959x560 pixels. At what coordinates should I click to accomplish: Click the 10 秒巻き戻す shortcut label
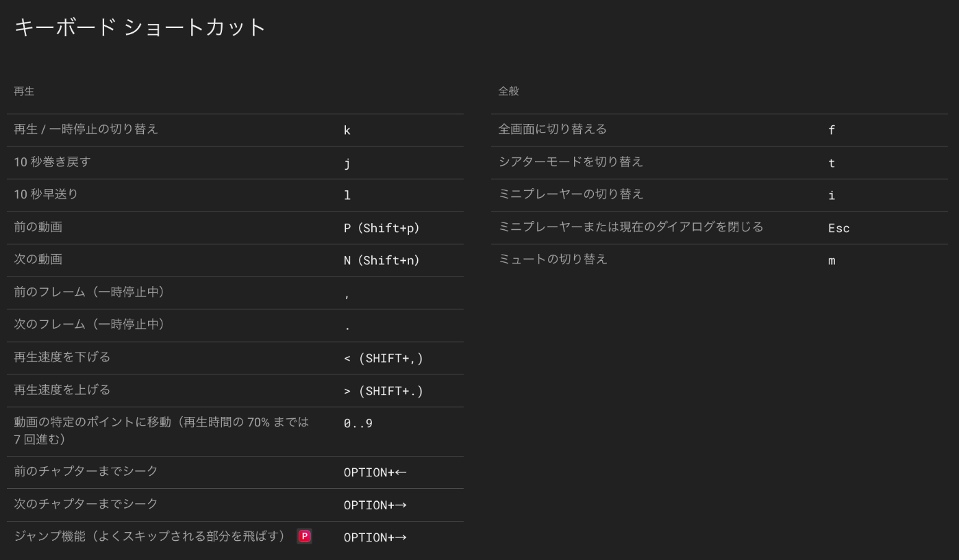click(x=52, y=162)
